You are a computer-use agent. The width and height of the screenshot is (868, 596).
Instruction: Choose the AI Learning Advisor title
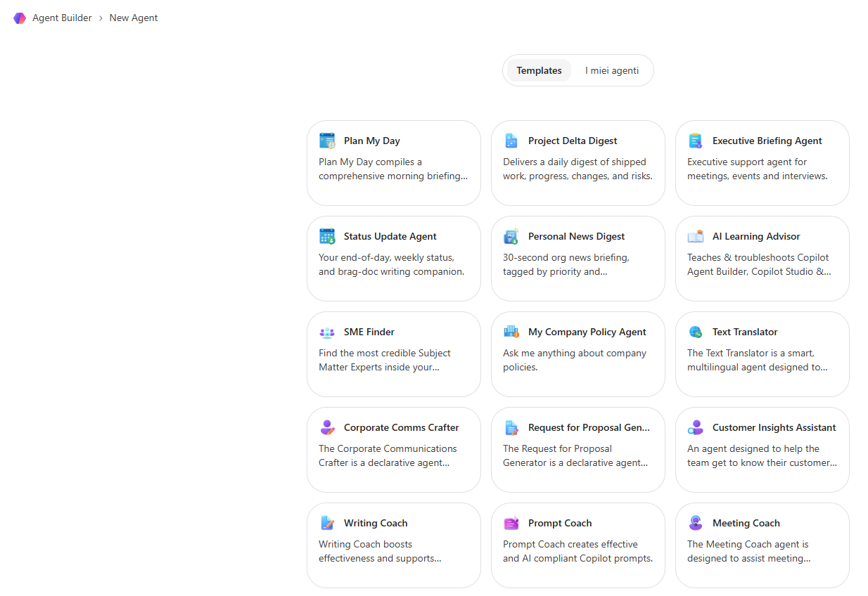756,236
